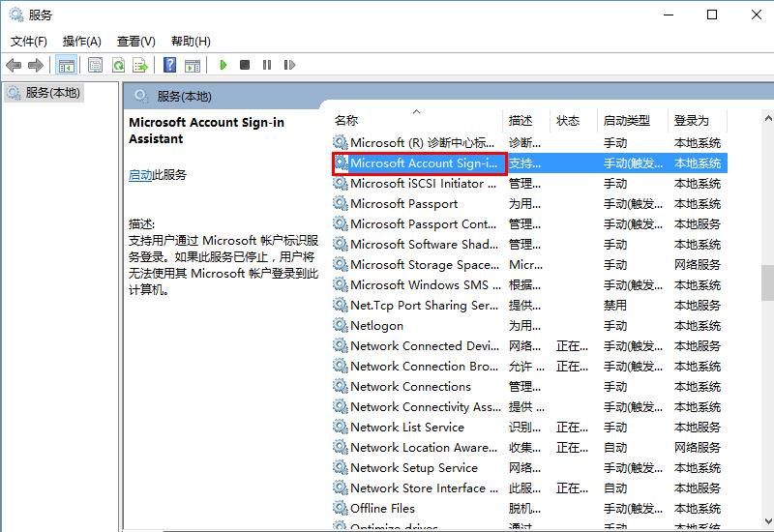774x532 pixels.
Task: Open the Help question mark icon
Action: [x=170, y=65]
